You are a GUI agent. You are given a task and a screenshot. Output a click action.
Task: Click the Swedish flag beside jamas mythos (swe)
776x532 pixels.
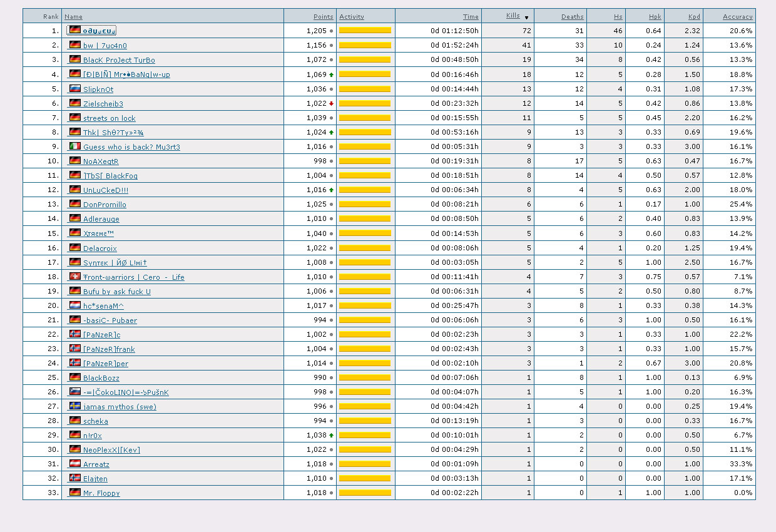pos(74,406)
